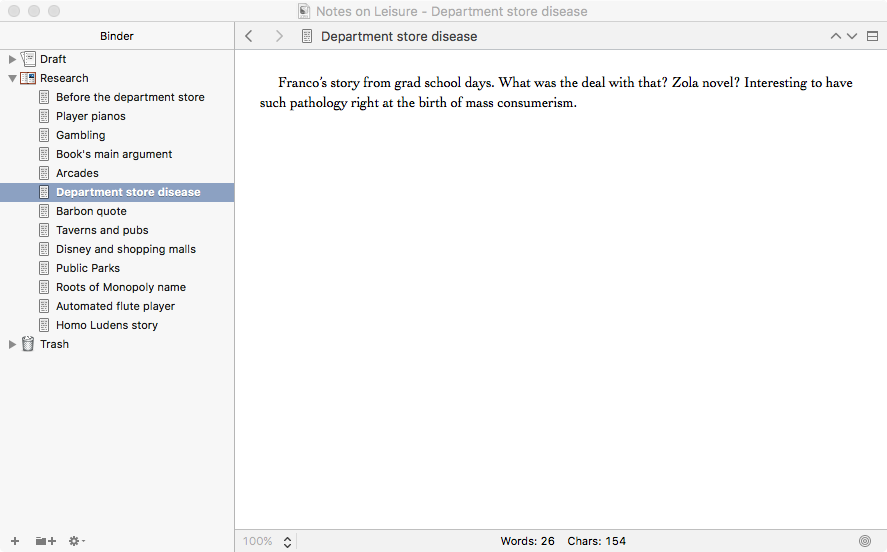Click document icon beside Disney and shopping malls
Image resolution: width=887 pixels, height=552 pixels.
[44, 249]
